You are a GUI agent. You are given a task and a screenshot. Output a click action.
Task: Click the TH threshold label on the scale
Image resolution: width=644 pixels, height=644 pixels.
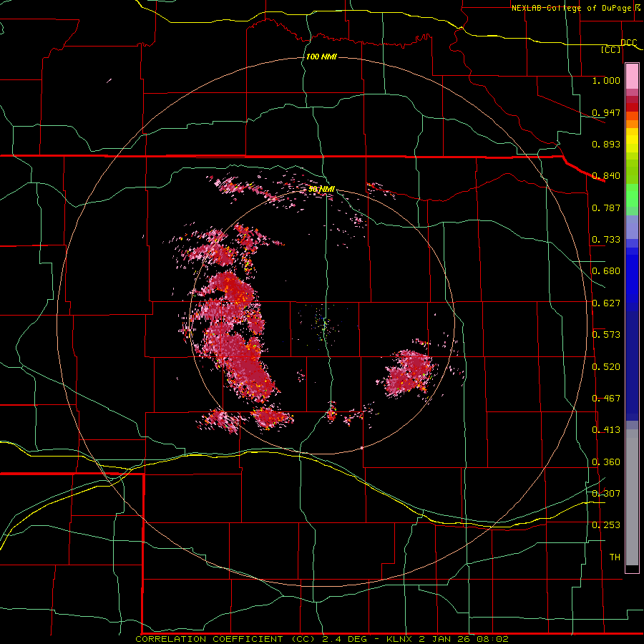coord(615,557)
